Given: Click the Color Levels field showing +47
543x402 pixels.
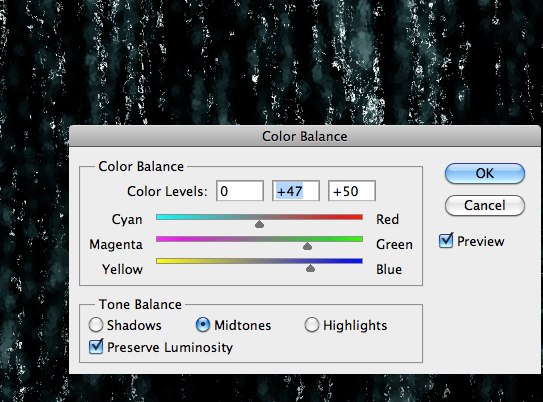Looking at the screenshot, I should pos(296,190).
